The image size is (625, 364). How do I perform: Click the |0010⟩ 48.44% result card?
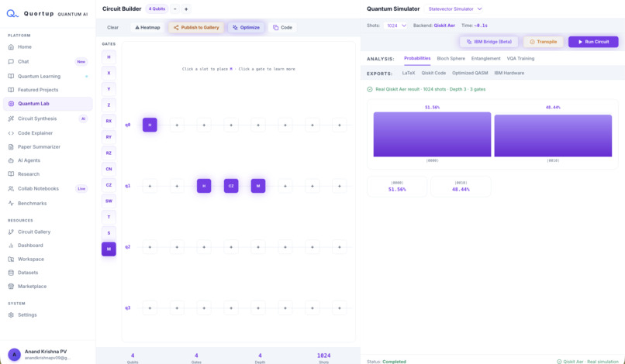pos(461,187)
